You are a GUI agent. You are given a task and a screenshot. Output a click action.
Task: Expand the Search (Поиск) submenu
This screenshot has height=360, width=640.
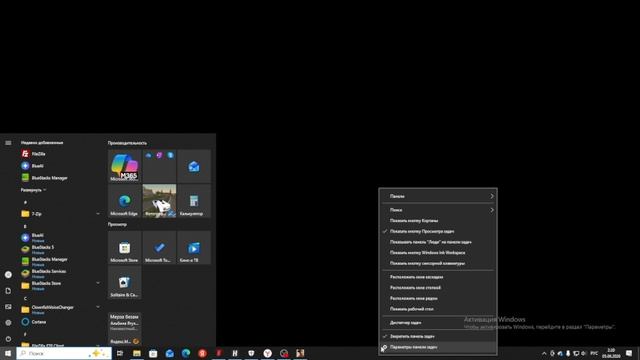[438, 210]
